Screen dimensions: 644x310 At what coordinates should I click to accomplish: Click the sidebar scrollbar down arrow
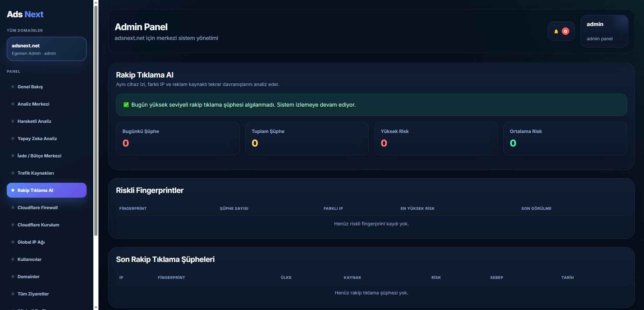96,307
